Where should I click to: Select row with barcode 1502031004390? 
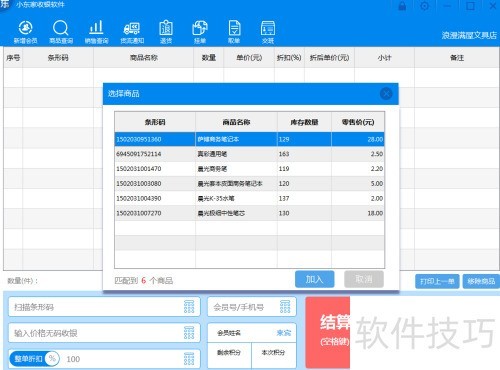[249, 198]
